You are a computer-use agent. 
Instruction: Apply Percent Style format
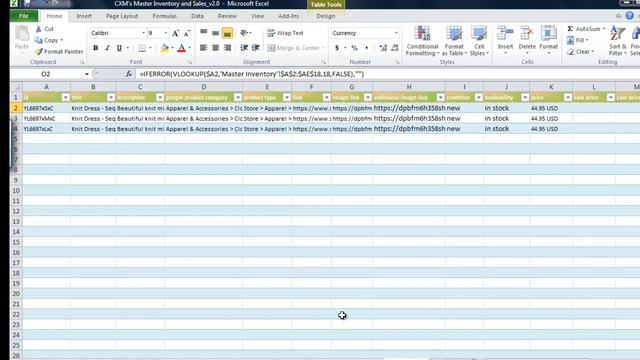(x=354, y=48)
